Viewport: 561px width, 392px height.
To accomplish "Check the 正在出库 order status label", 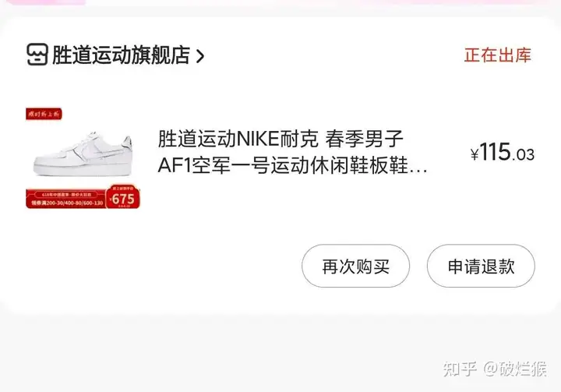I will coord(498,55).
